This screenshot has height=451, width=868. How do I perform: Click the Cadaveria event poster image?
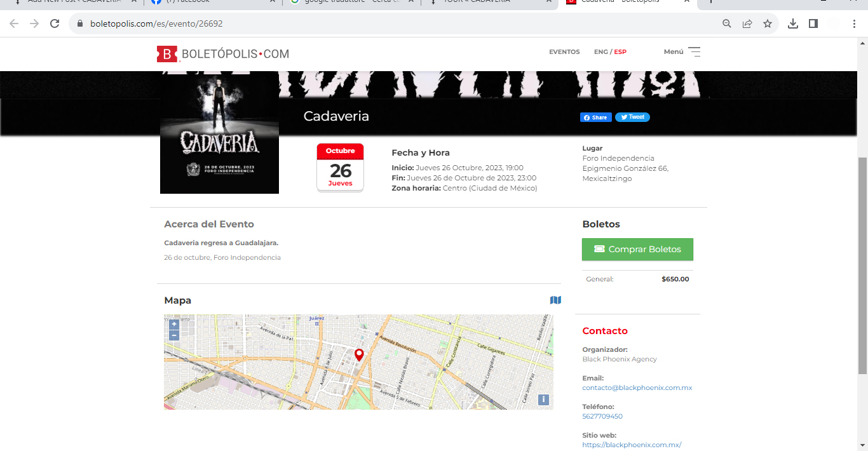tap(219, 133)
